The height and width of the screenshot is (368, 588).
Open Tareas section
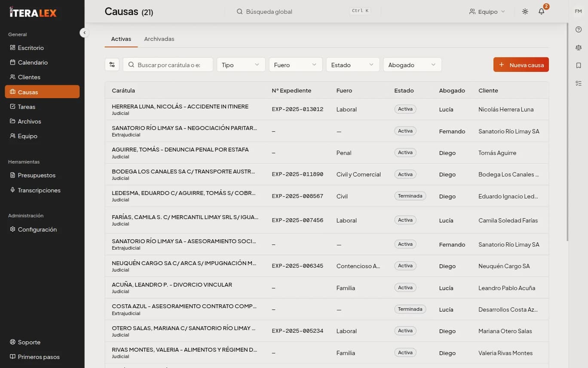42,107
